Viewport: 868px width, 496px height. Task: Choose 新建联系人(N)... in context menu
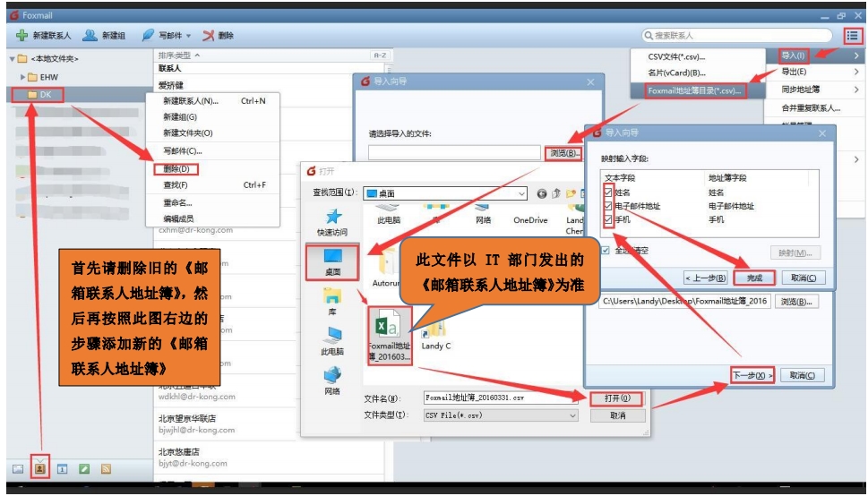pos(212,101)
